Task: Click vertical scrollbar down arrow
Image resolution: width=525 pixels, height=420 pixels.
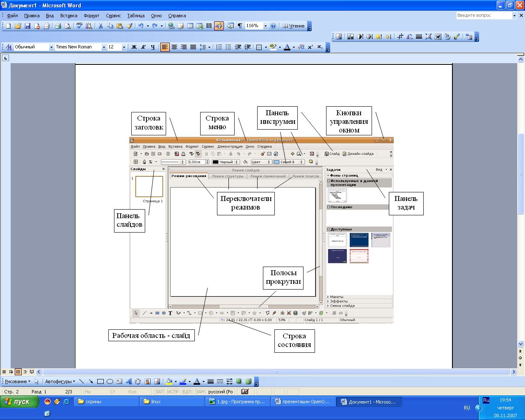Action: 521,344
